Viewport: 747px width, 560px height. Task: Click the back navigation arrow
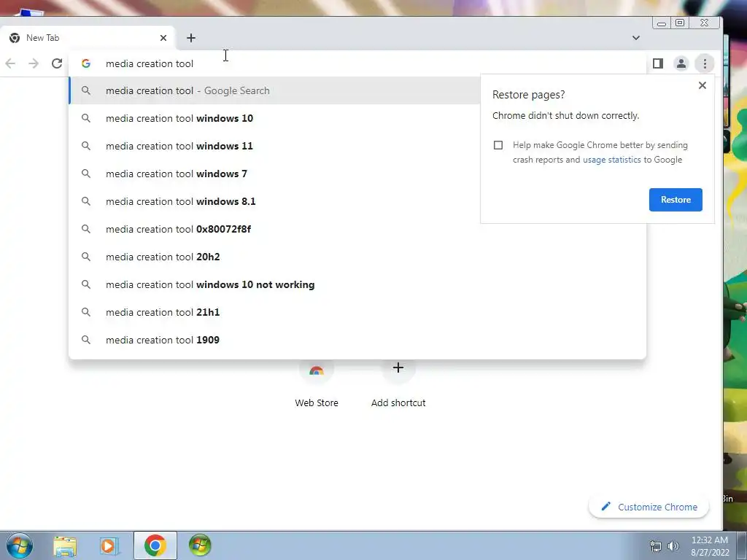point(10,63)
